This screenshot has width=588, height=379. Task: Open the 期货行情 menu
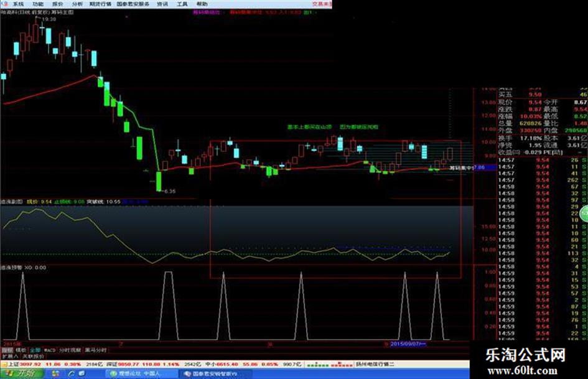[x=100, y=4]
